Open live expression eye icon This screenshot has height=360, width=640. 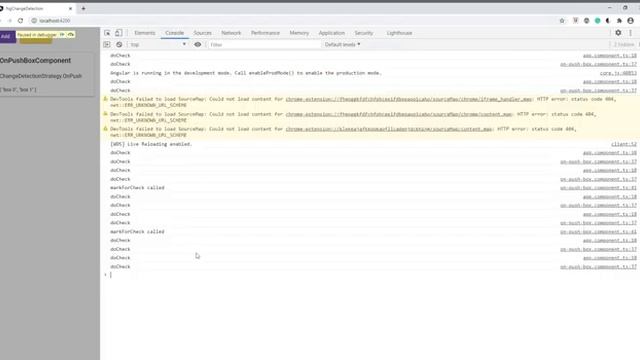[198, 44]
